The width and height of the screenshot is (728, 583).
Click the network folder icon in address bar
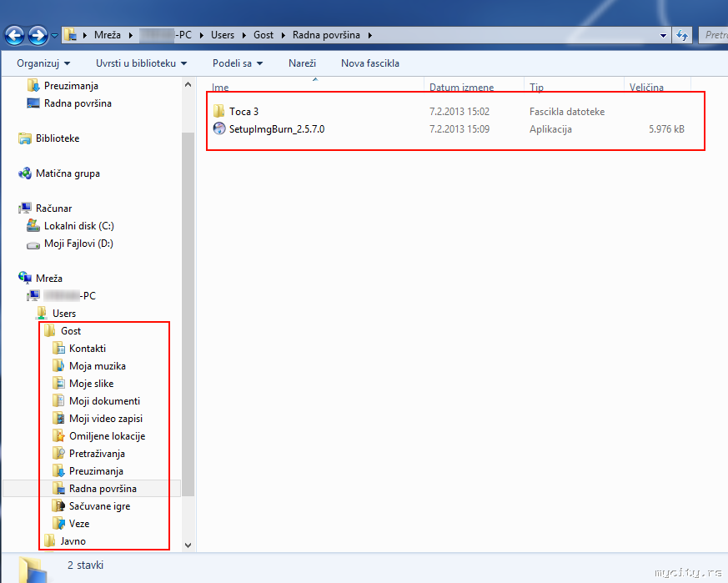[x=70, y=35]
